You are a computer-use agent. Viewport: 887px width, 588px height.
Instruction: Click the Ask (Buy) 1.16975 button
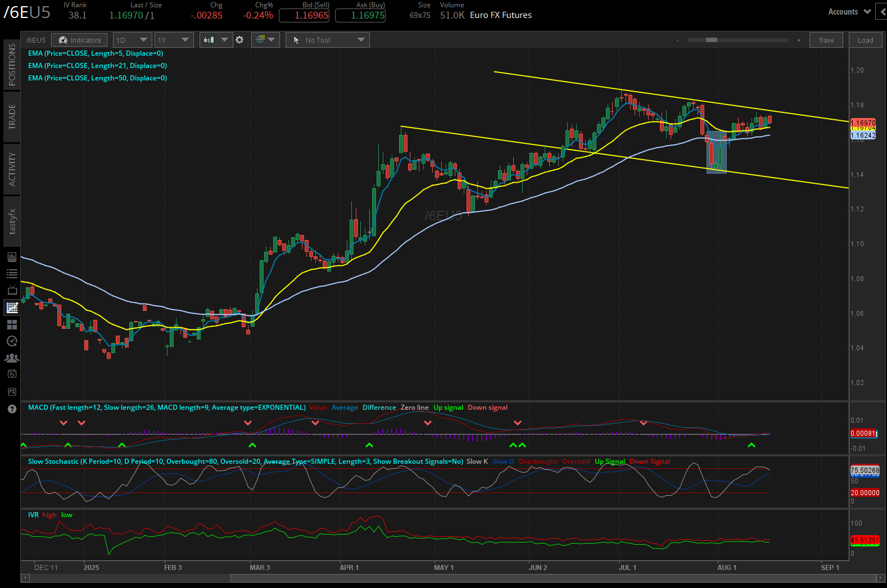click(x=360, y=16)
